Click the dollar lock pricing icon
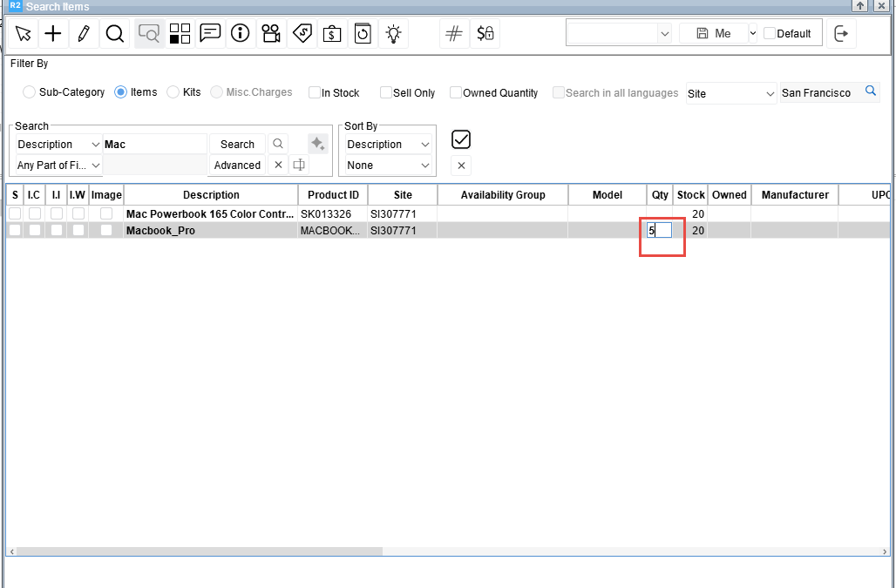The width and height of the screenshot is (896, 588). pyautogui.click(x=485, y=34)
